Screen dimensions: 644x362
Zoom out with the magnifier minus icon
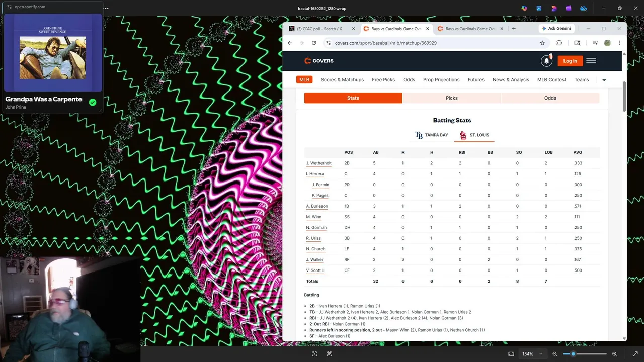555,354
